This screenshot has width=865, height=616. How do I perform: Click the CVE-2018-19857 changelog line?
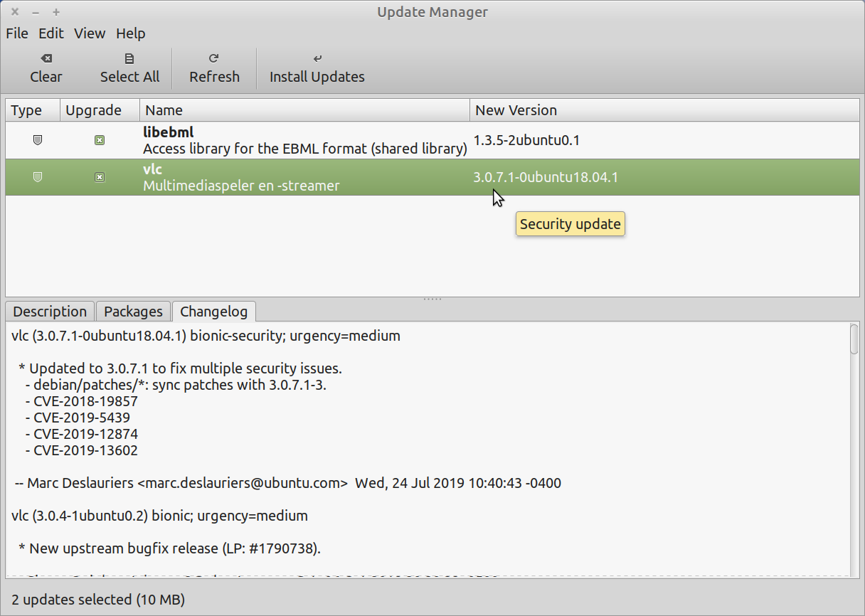pos(81,401)
